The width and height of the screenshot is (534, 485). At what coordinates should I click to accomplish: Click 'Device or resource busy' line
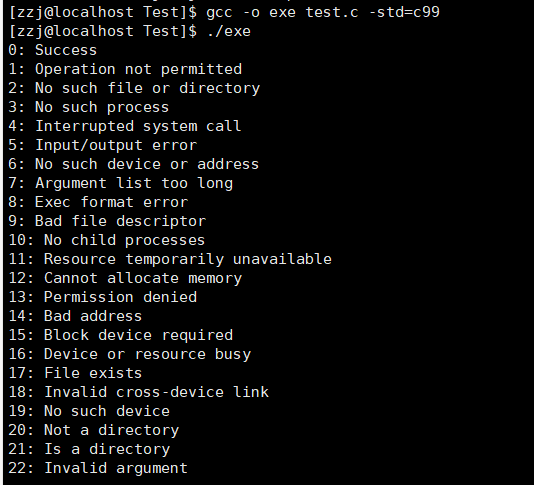130,355
